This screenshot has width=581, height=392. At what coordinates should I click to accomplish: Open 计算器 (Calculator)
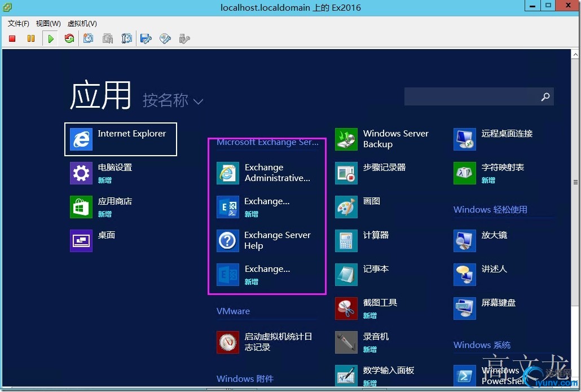pos(362,240)
